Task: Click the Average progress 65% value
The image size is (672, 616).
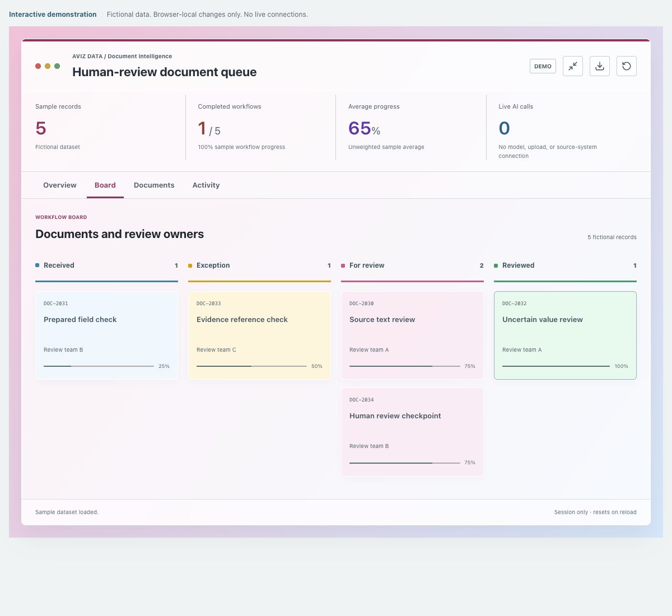Action: point(365,128)
